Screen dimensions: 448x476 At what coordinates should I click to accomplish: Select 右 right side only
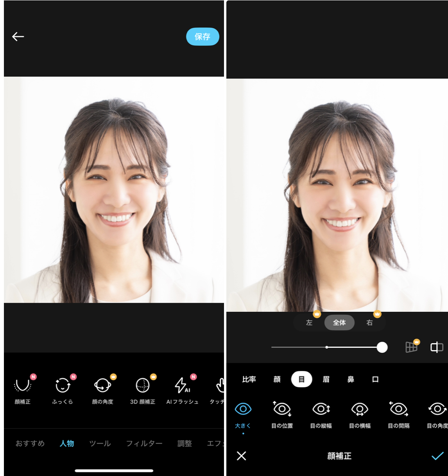[x=369, y=323]
